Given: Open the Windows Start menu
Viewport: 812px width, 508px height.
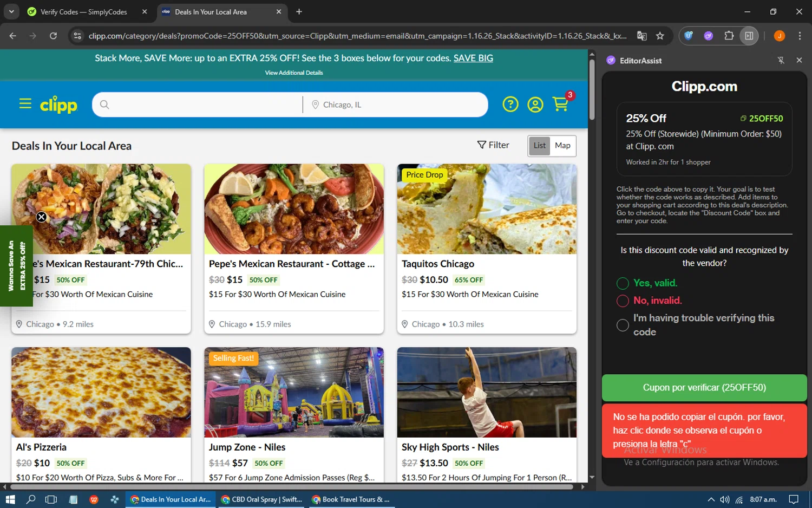Looking at the screenshot, I should click(10, 499).
